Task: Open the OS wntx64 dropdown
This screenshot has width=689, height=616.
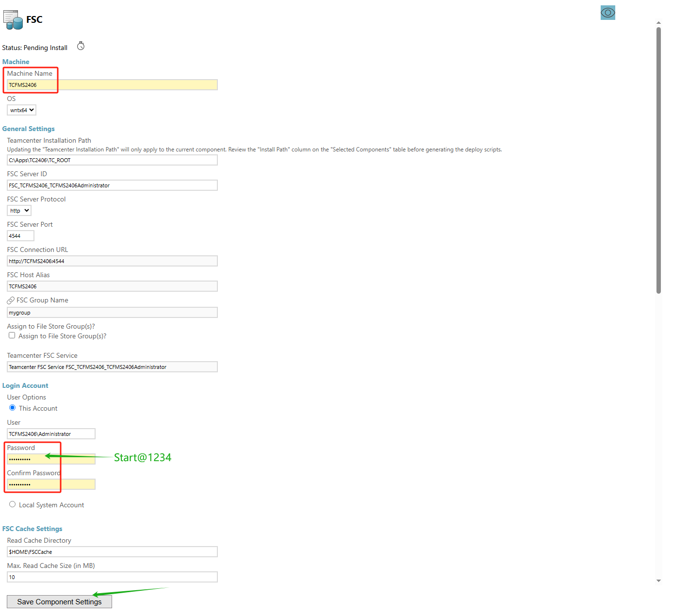Action: (x=22, y=110)
